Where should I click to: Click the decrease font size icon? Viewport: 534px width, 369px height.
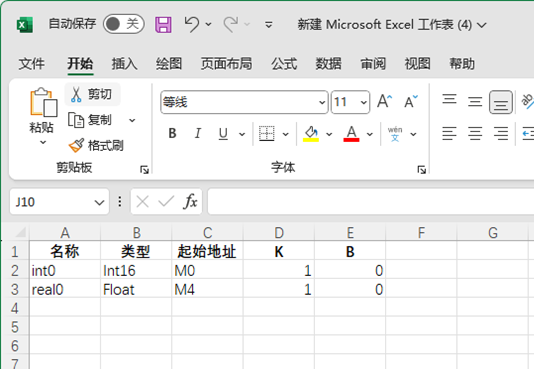[x=411, y=101]
